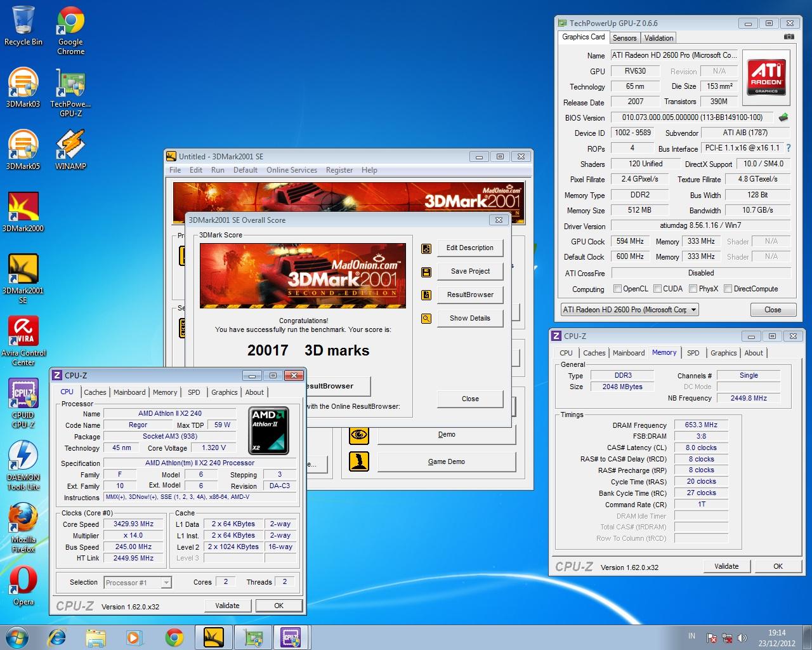Click the Core Speed value 3429.93 MHz

coord(134,524)
